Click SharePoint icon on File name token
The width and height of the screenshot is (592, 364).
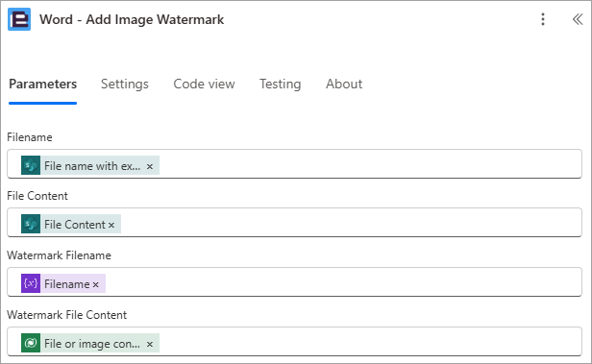pos(31,165)
